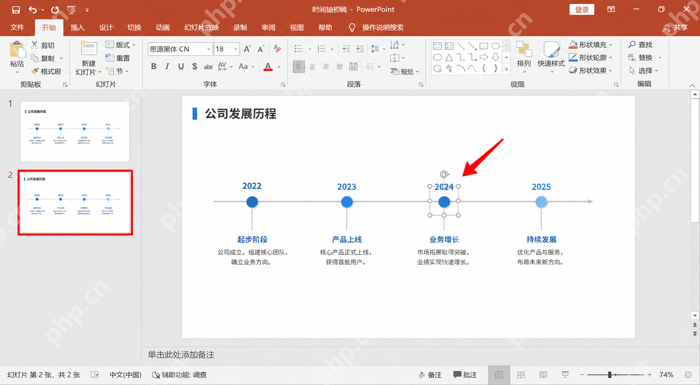Open the font size 18 dropdown
Screen dimensions: 700x385
[x=236, y=49]
